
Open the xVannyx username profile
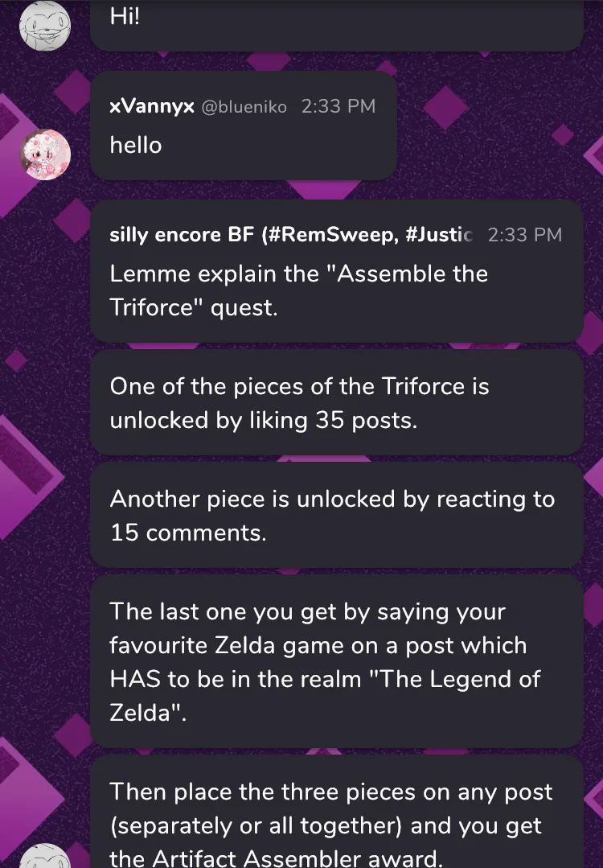click(152, 105)
